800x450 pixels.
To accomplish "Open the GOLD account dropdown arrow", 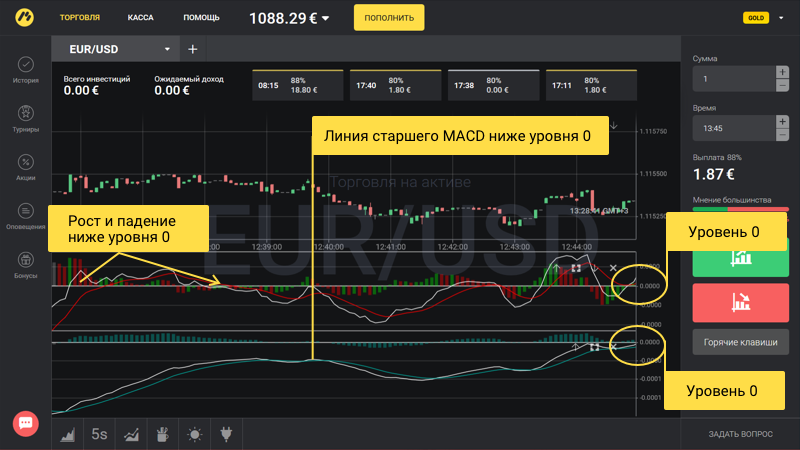I will [781, 18].
